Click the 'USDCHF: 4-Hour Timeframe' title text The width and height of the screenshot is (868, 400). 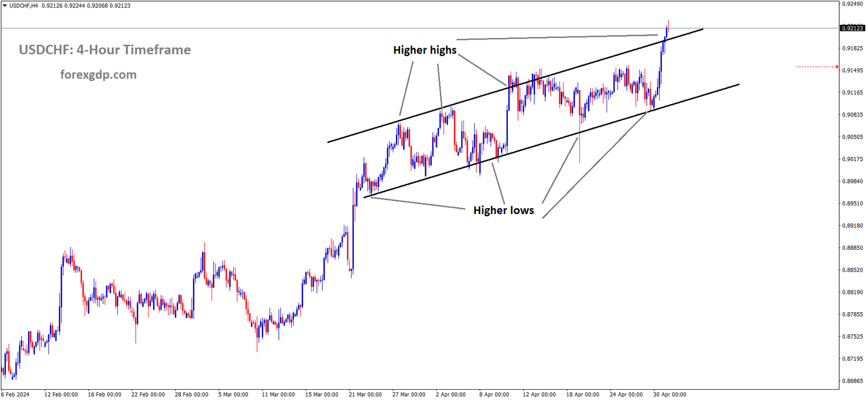point(105,50)
